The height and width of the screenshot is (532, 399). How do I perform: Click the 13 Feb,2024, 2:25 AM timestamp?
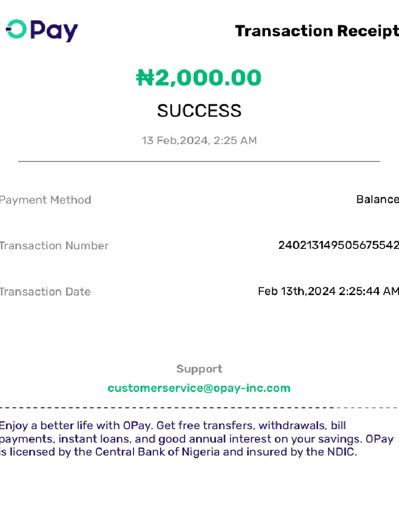click(x=199, y=141)
